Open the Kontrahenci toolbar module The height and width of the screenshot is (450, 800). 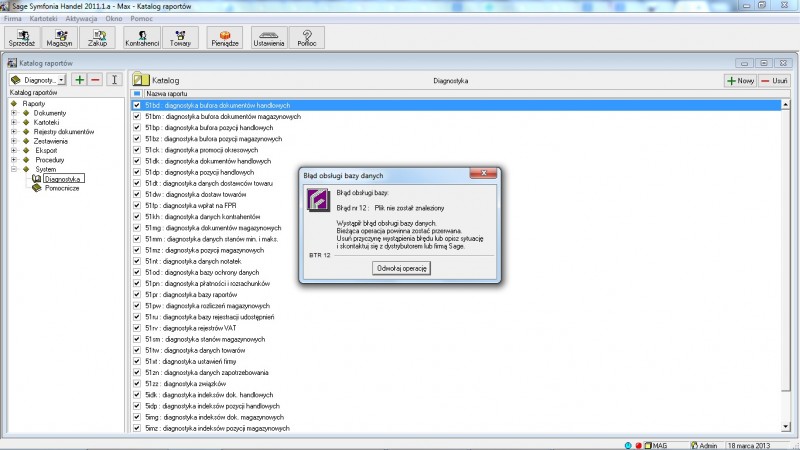(142, 38)
